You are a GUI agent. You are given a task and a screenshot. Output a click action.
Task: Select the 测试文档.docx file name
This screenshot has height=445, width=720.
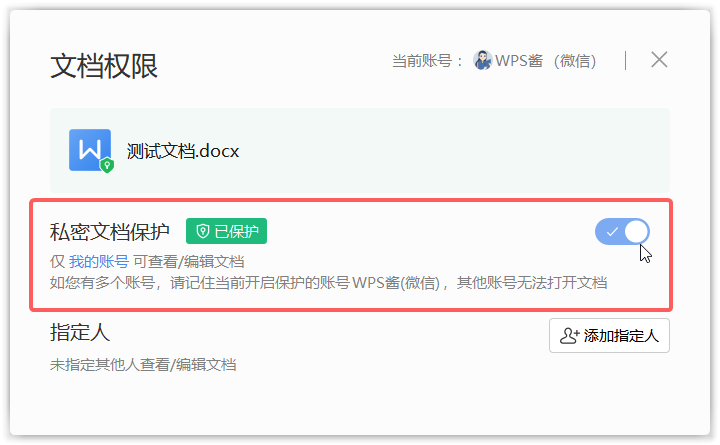pos(183,151)
